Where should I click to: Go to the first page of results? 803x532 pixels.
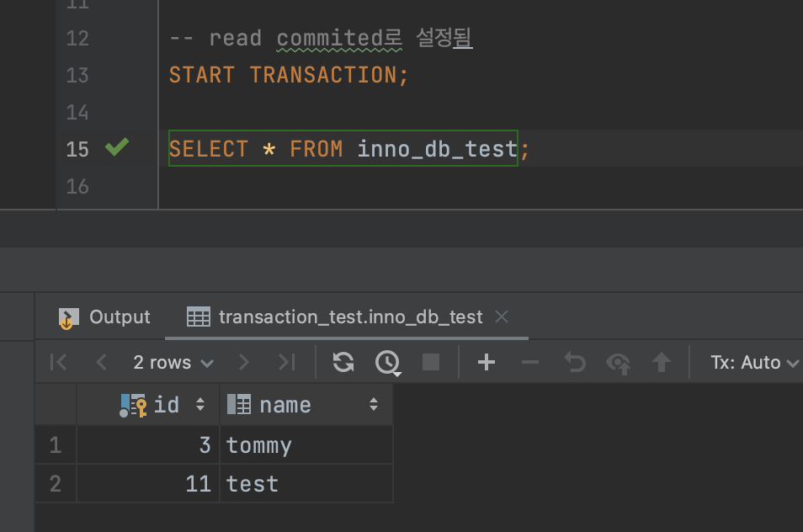pyautogui.click(x=58, y=362)
